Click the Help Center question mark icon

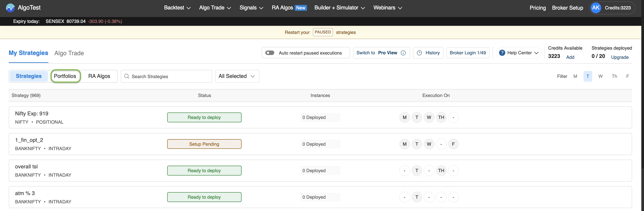tap(502, 53)
